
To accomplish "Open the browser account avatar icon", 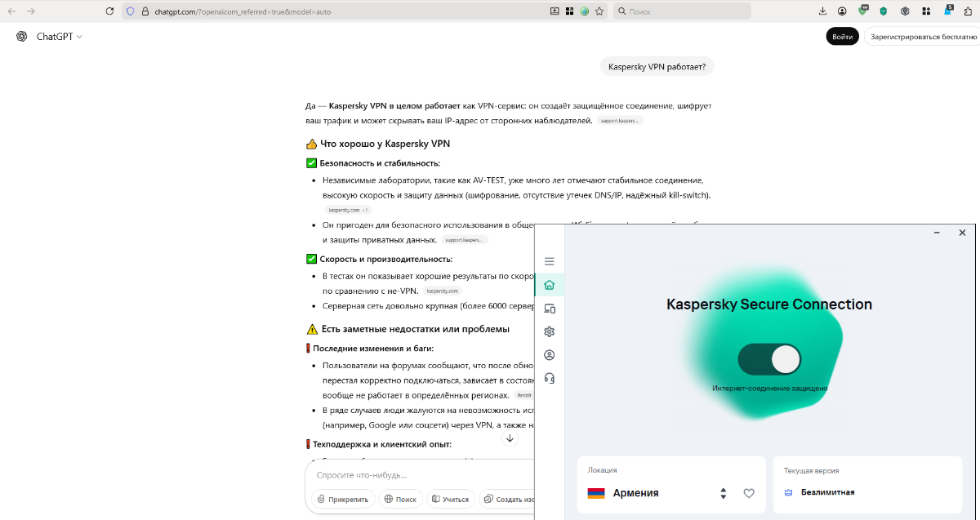I will [x=842, y=11].
